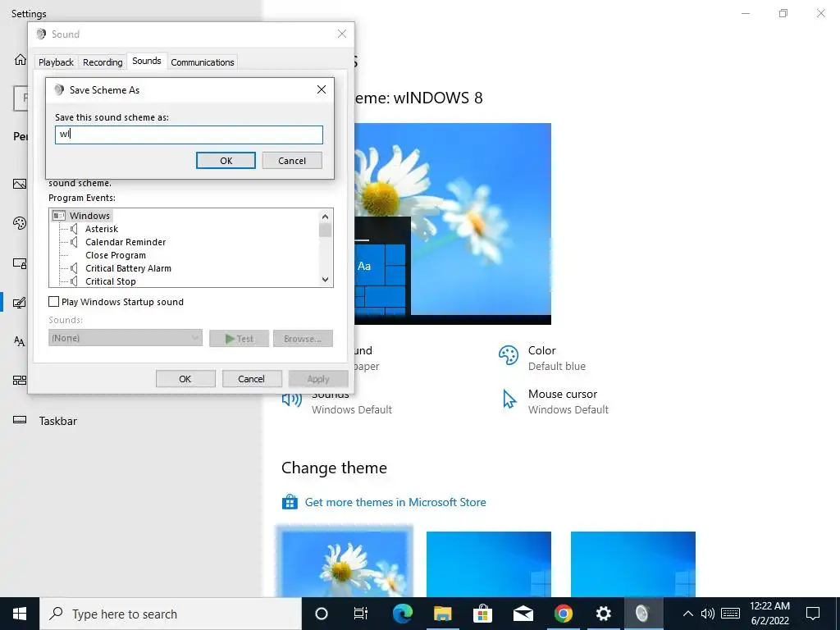Screen dimensions: 840x630
Task: Launch Google Chrome from taskbar
Action: 563,614
